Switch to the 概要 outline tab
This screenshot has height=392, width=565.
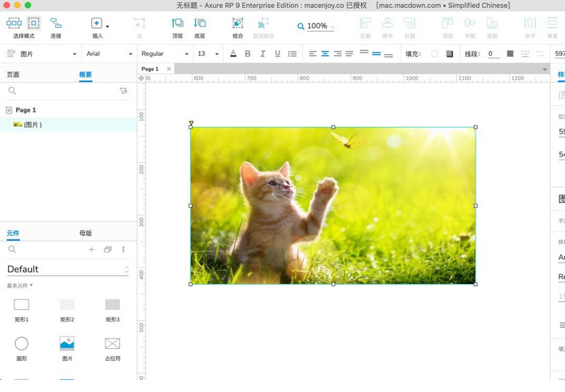(x=86, y=74)
